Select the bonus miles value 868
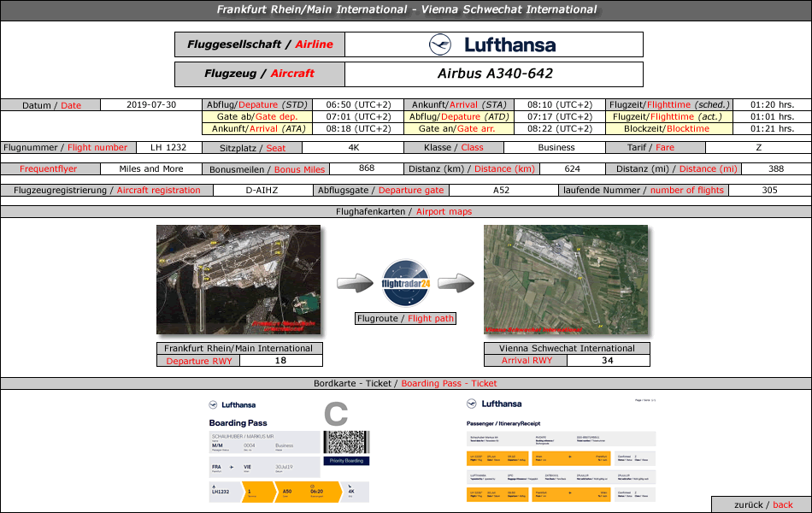The height and width of the screenshot is (513, 812). click(367, 168)
